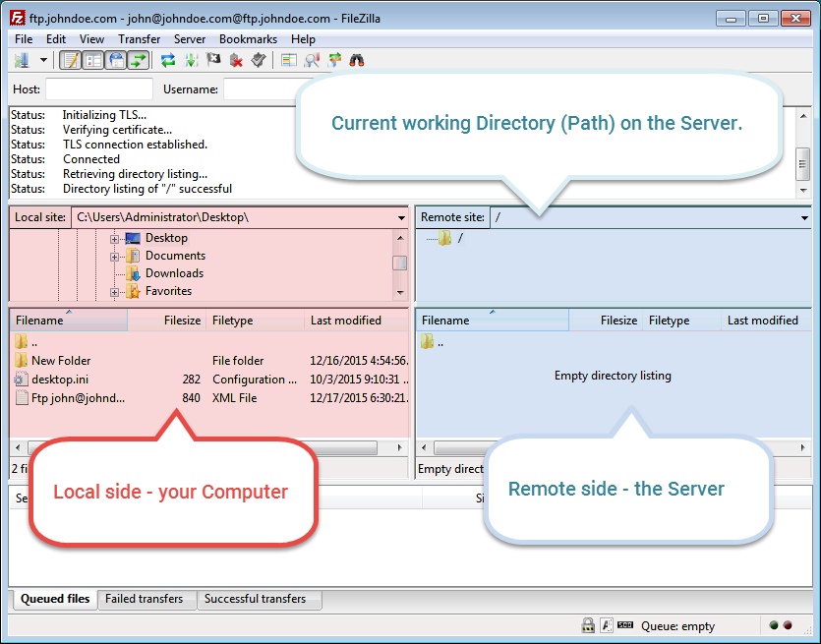Click the message log scrollbar down arrow
This screenshot has width=821, height=644.
tap(803, 191)
